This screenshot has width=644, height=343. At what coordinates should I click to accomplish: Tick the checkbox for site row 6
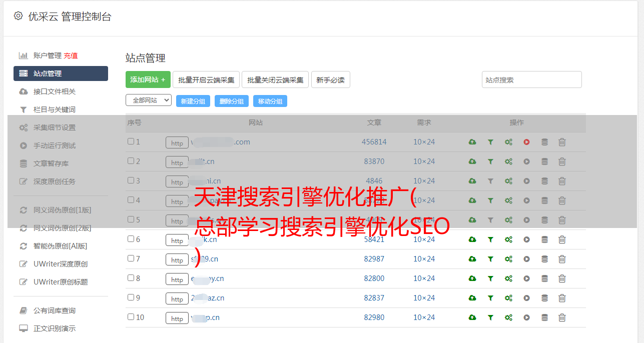point(131,239)
